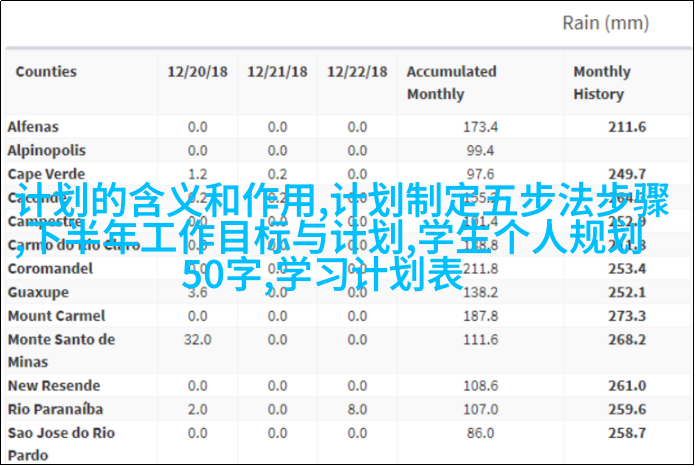
Task: Select the Coromandel row
Action: (x=50, y=269)
